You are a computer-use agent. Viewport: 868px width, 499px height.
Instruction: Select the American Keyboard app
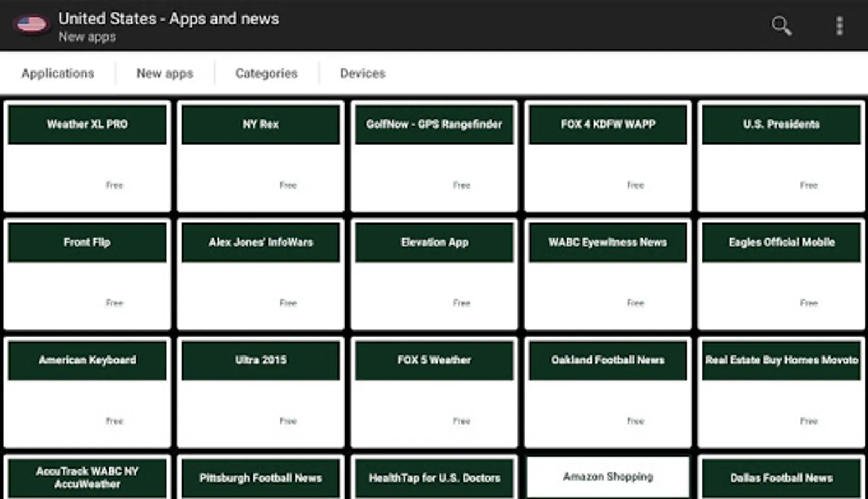pos(87,393)
